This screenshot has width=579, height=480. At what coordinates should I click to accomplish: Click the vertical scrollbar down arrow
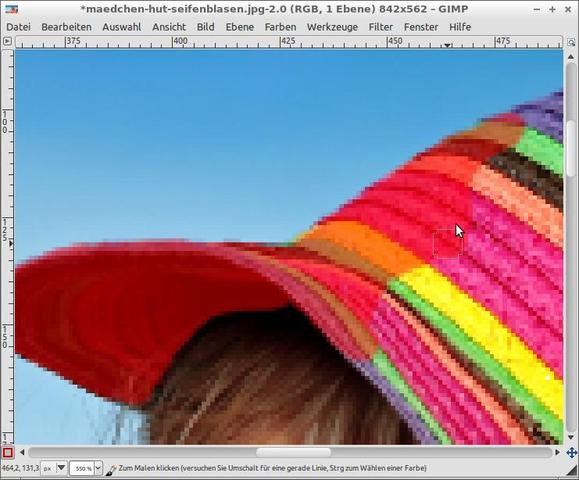point(571,438)
